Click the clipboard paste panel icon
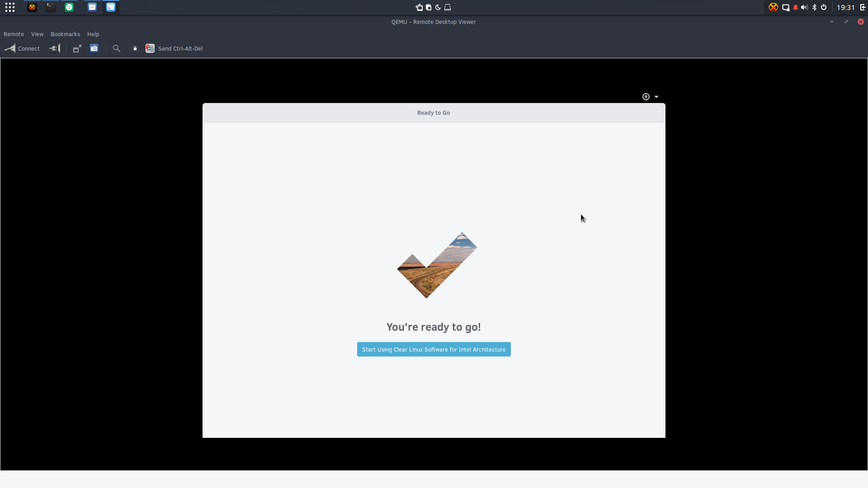 pos(429,7)
